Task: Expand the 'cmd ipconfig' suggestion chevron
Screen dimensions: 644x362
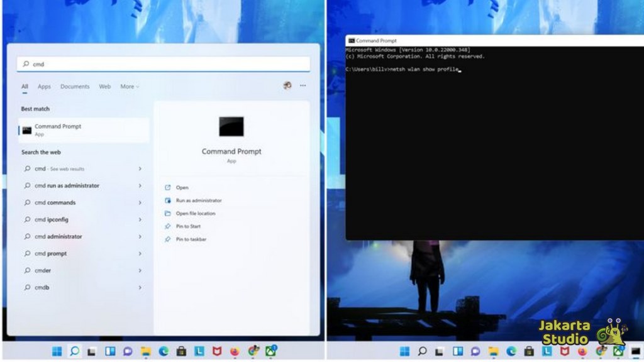Action: (140, 220)
